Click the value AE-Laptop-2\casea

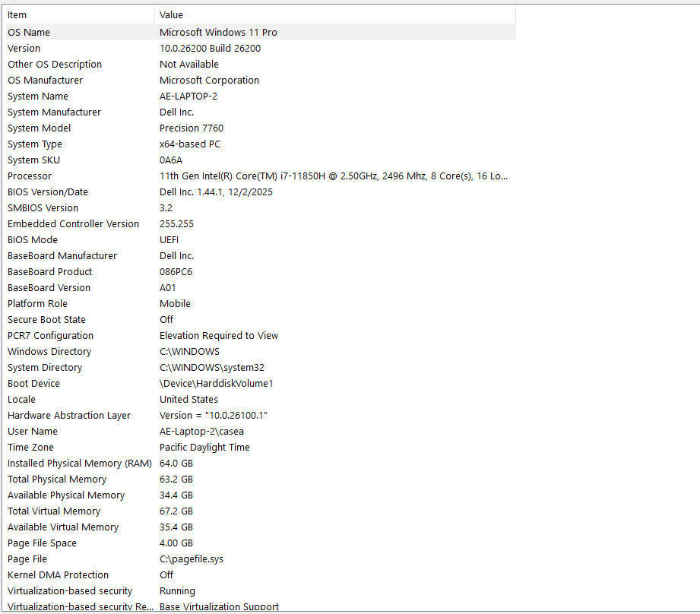[201, 432]
